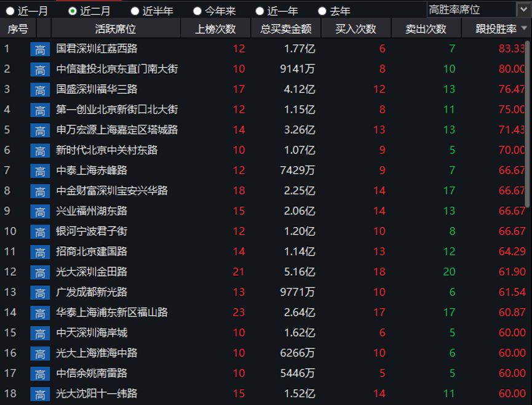Select the 中泰上海赤峰路 row name
The image size is (532, 405).
click(x=92, y=170)
